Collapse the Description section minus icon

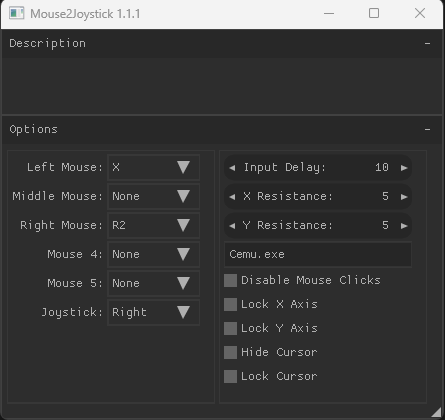pos(427,43)
